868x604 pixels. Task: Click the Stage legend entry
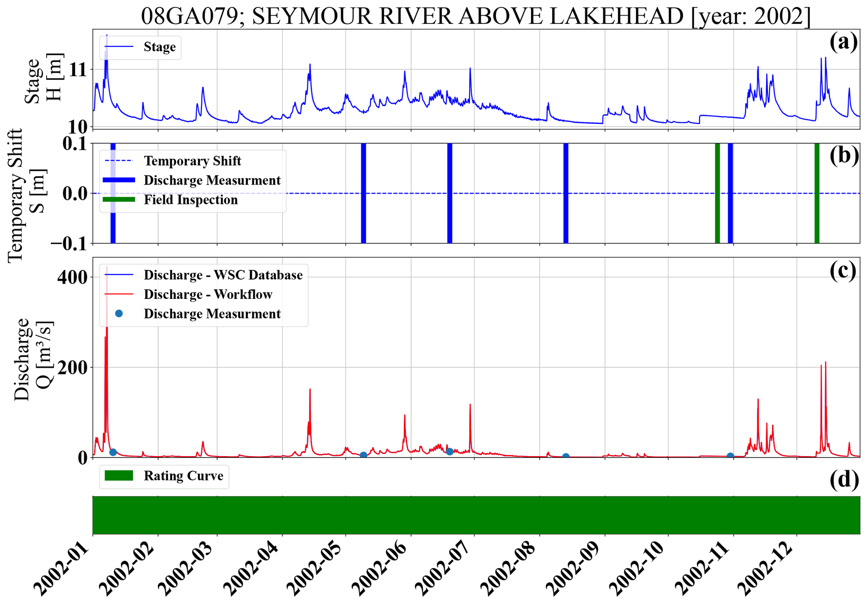[x=159, y=47]
